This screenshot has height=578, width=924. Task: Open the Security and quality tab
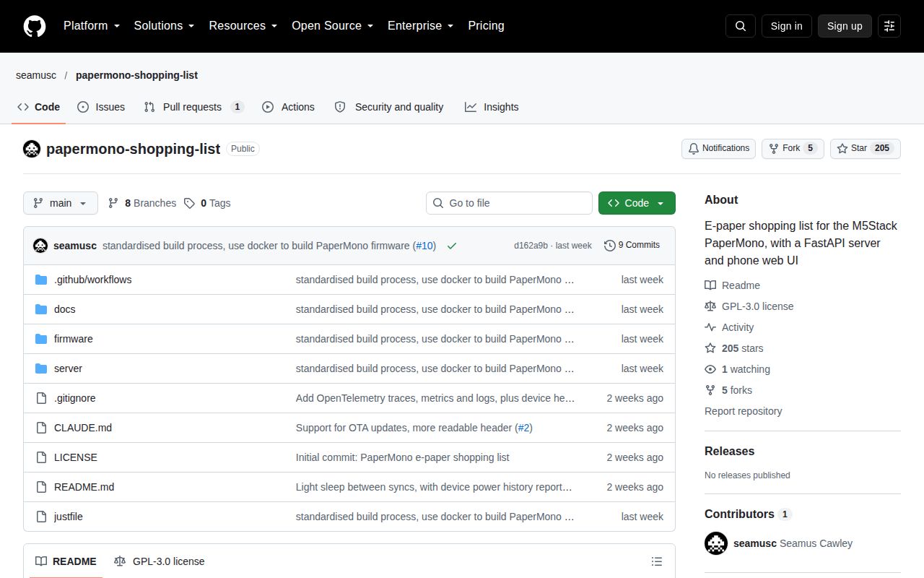389,107
